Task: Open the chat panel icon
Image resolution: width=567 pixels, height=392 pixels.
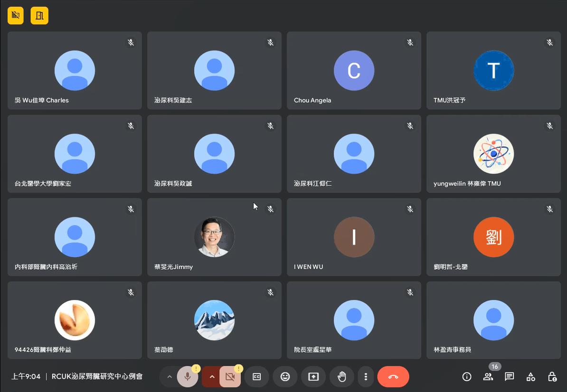Action: point(510,377)
